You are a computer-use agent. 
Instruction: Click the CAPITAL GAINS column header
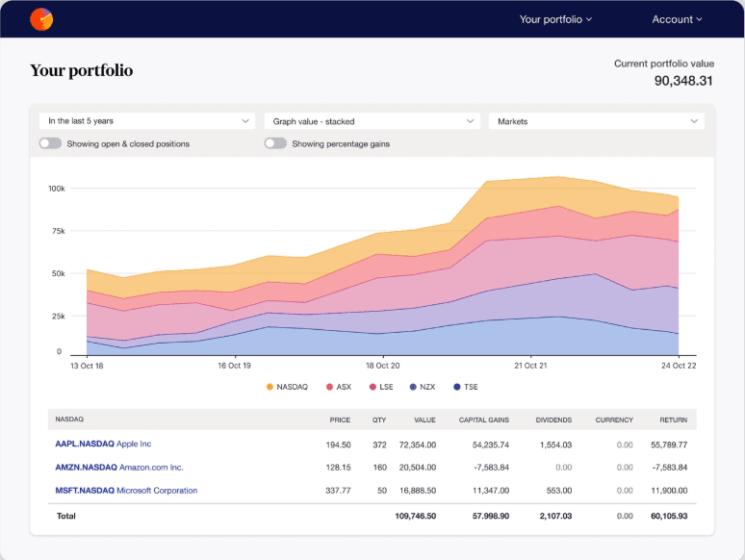click(484, 420)
